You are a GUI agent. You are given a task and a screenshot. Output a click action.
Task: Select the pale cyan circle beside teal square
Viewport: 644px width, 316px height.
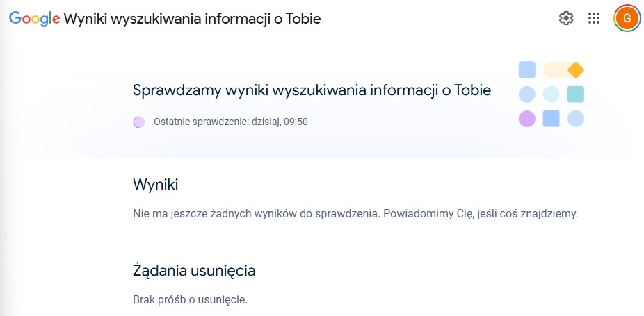[551, 94]
